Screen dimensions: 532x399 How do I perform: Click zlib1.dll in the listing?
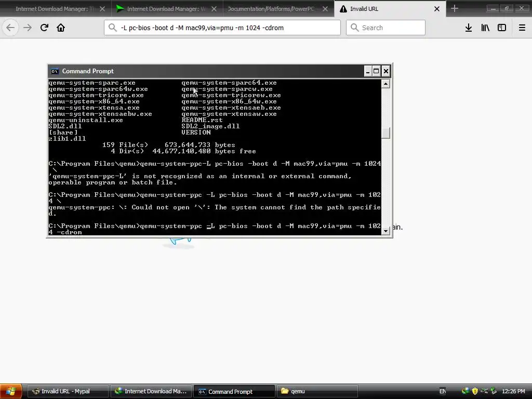point(67,139)
